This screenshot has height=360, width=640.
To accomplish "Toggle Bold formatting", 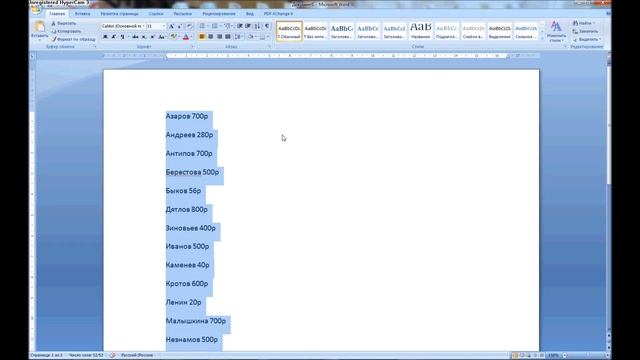I will [105, 37].
